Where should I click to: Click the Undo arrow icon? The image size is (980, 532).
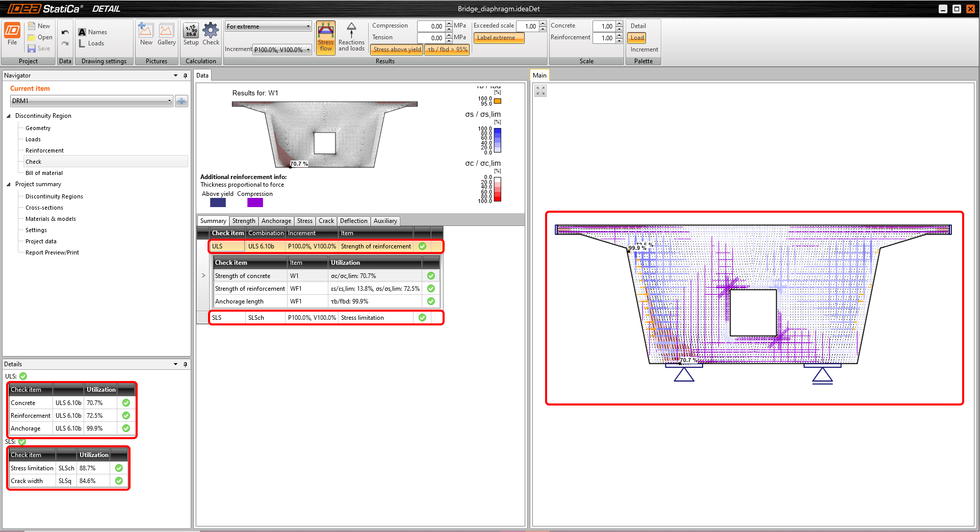pos(65,32)
